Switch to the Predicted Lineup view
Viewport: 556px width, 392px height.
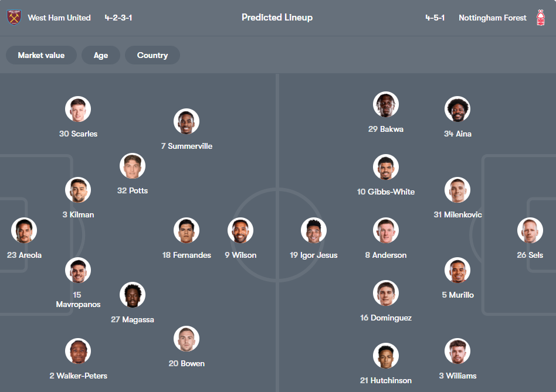277,17
